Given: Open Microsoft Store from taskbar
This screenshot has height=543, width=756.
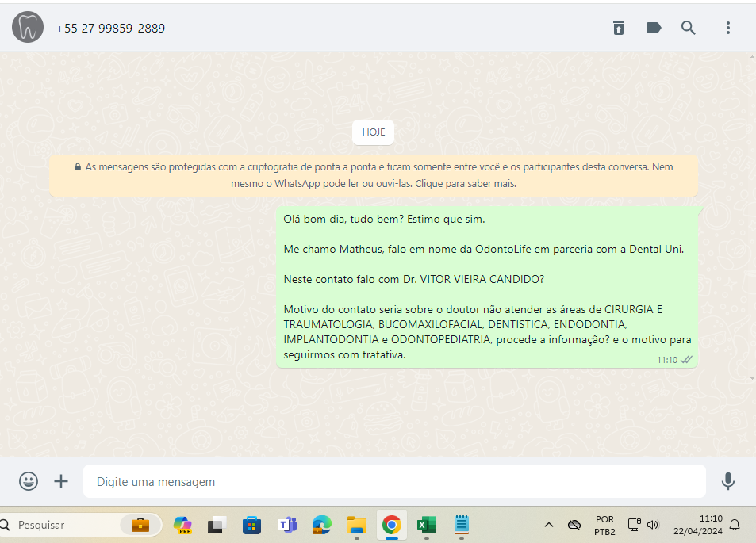Looking at the screenshot, I should pos(251,525).
